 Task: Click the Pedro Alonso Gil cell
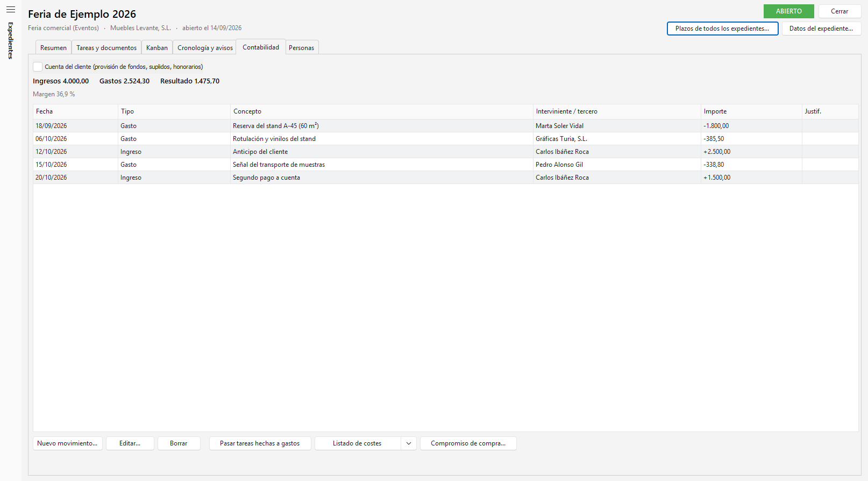pyautogui.click(x=616, y=165)
